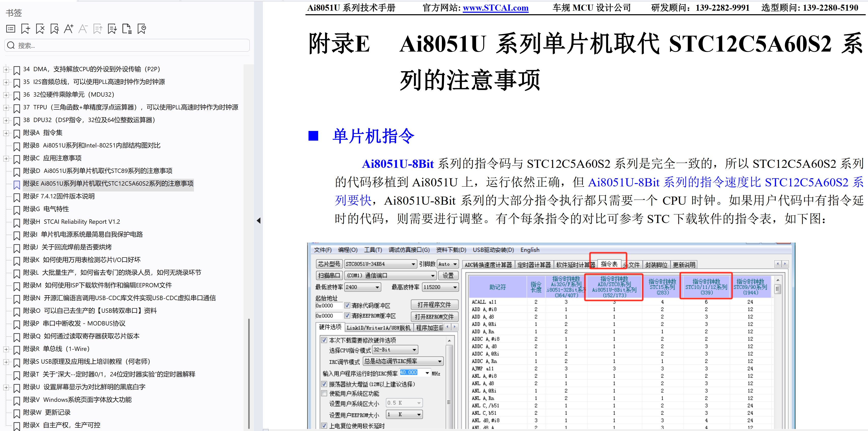Click 扫描串口 button in embedded screenshot

pyautogui.click(x=329, y=275)
